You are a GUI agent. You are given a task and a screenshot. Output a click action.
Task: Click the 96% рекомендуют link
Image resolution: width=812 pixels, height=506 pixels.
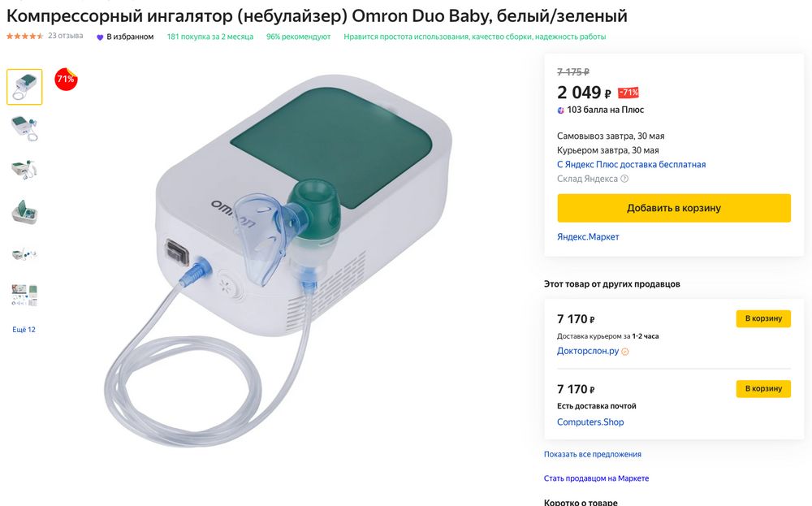click(298, 37)
